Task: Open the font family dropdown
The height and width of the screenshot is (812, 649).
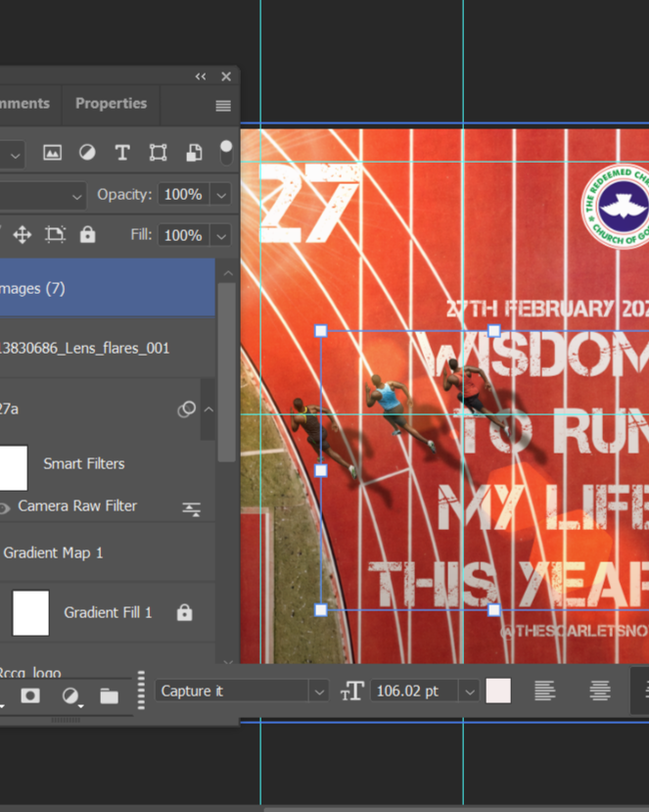Action: tap(319, 692)
